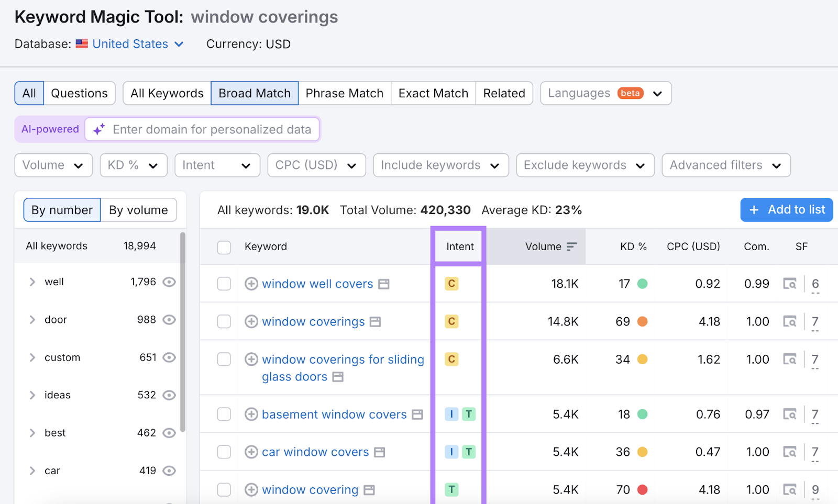Open the Languages beta dropdown
Viewport: 838px width, 504px height.
(605, 93)
